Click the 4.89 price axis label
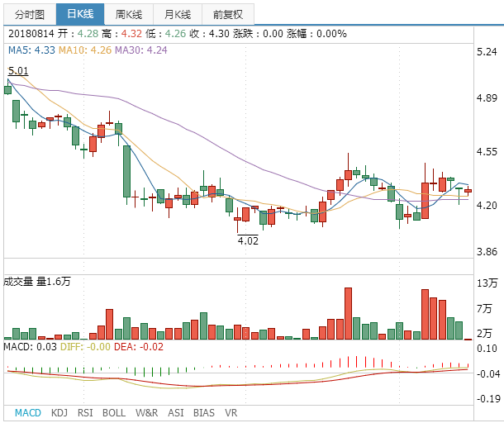Image resolution: width=504 pixels, height=423 pixels. point(487,98)
